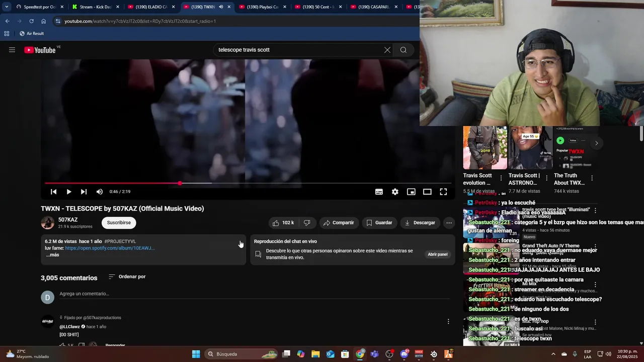
Task: Open the 507KAZ channel name link
Action: tap(68, 220)
